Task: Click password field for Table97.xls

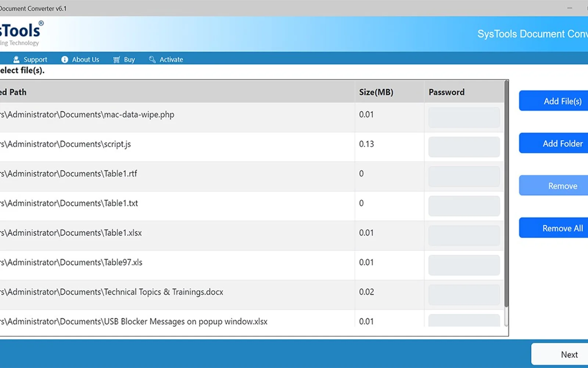Action: [x=464, y=265]
